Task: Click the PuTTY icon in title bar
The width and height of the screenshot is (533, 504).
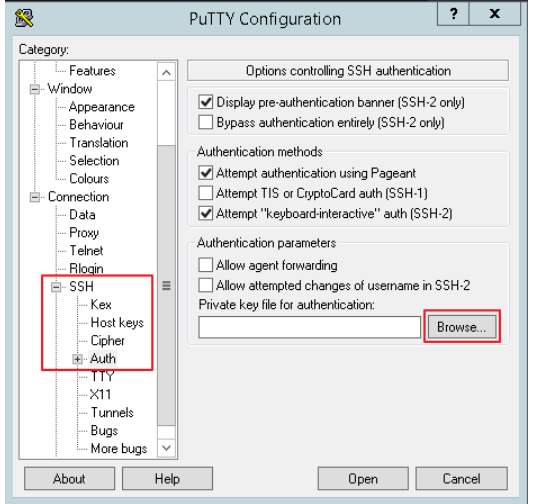Action: click(x=24, y=18)
